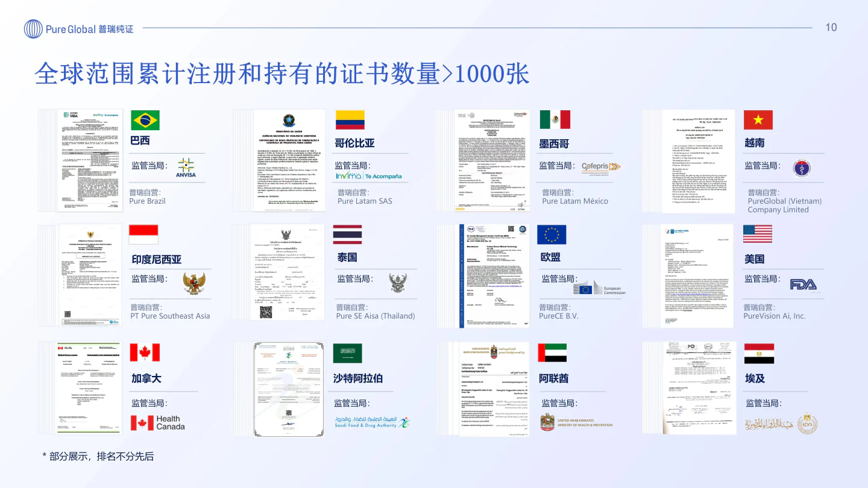Select the country name 埃及
868x488 pixels.
click(x=755, y=378)
